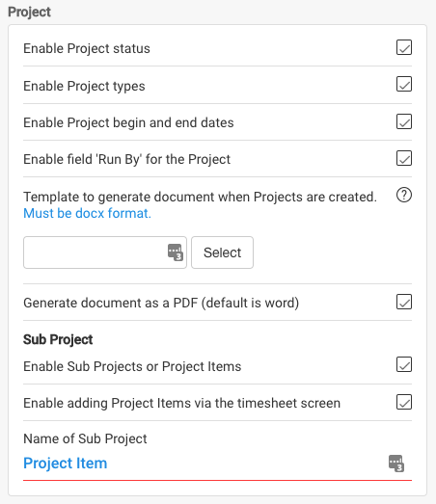Click the template document input field
The height and width of the screenshot is (504, 436).
point(105,252)
